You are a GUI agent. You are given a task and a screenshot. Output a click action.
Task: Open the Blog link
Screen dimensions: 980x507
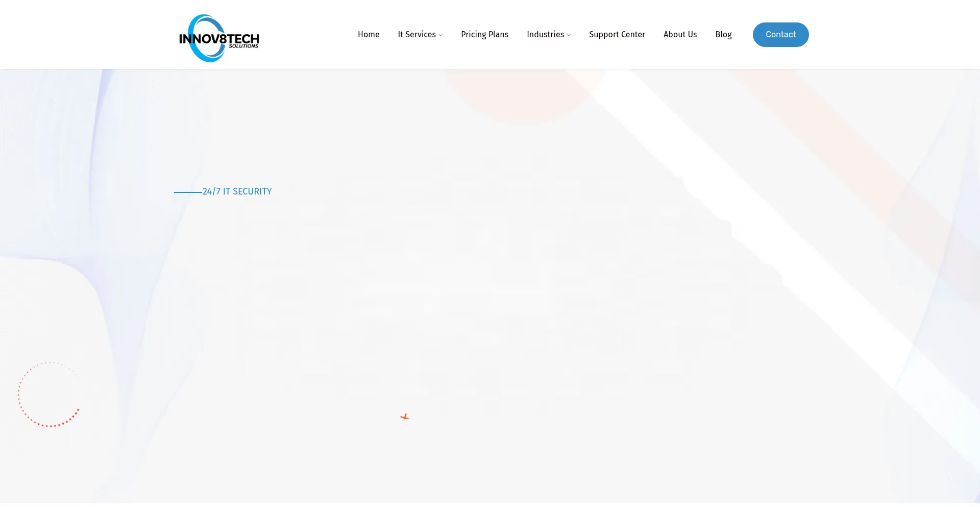pyautogui.click(x=723, y=34)
